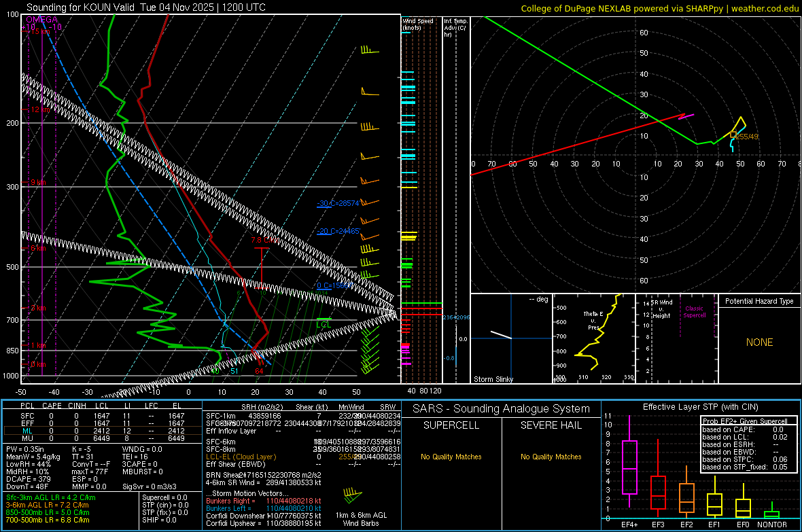This screenshot has width=802, height=532.
Task: Click the LowRH = 44% value
Action: click(x=28, y=464)
